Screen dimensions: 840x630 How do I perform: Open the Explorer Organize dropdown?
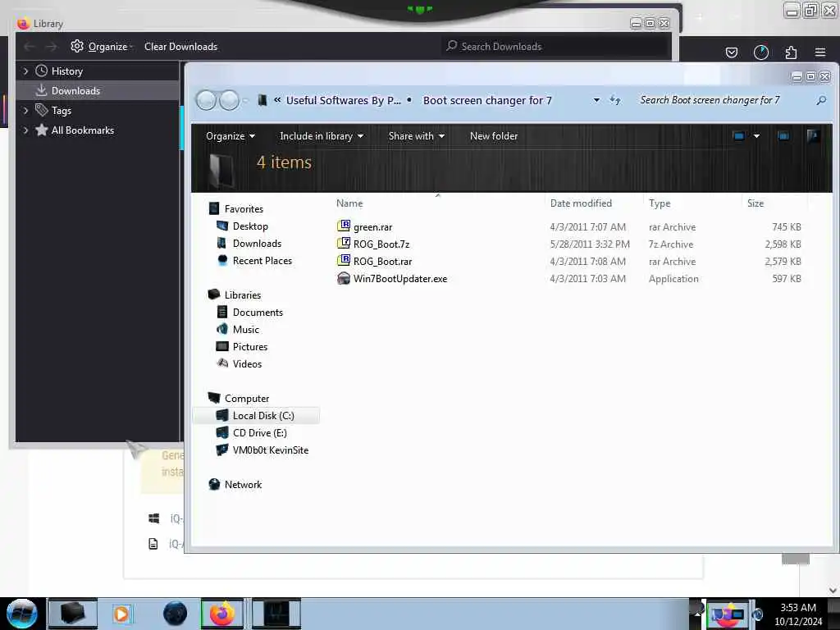[231, 136]
